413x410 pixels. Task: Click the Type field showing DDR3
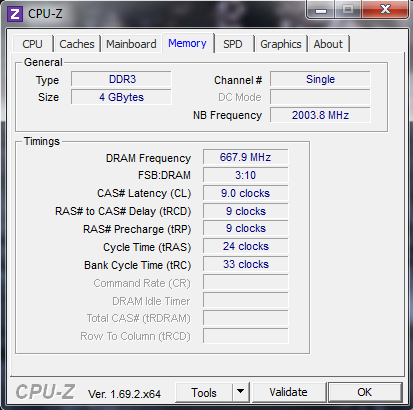point(121,79)
